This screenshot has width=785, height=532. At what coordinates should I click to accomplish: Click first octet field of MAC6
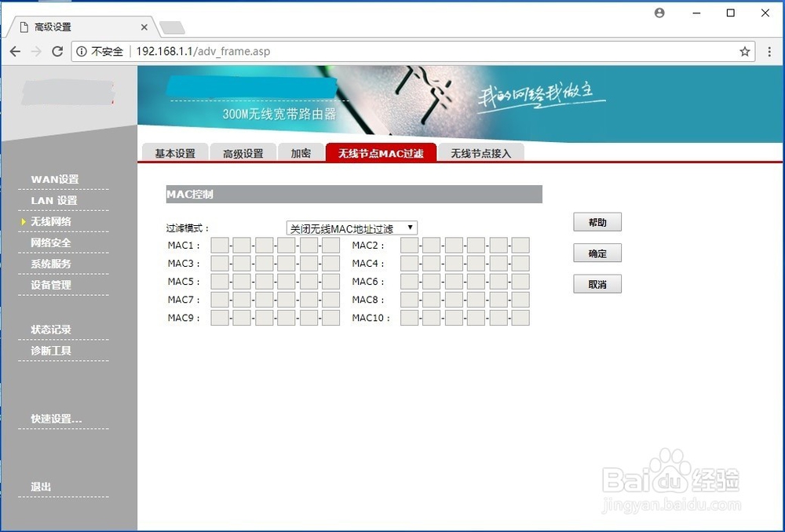tap(409, 281)
